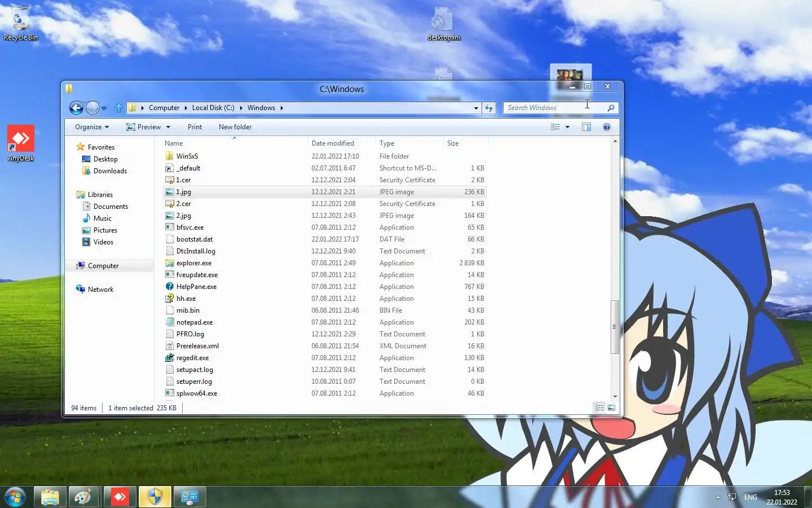Switch to details view in status bar

pos(599,408)
